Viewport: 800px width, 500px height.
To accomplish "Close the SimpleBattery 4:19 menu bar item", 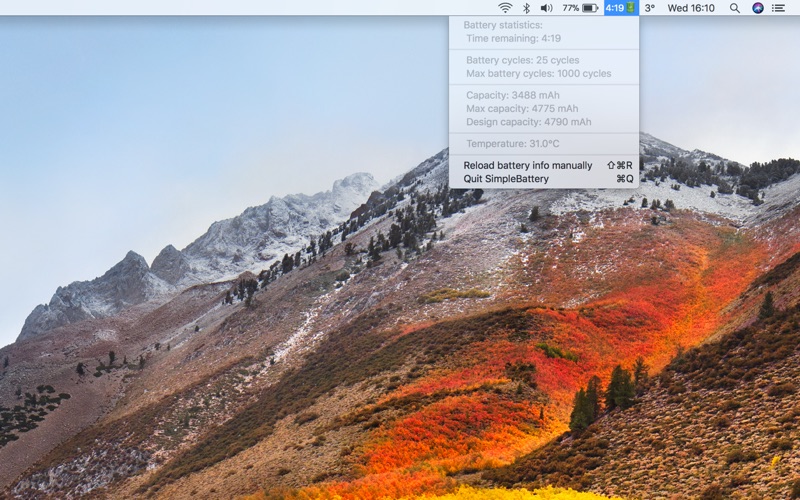I will pos(621,8).
